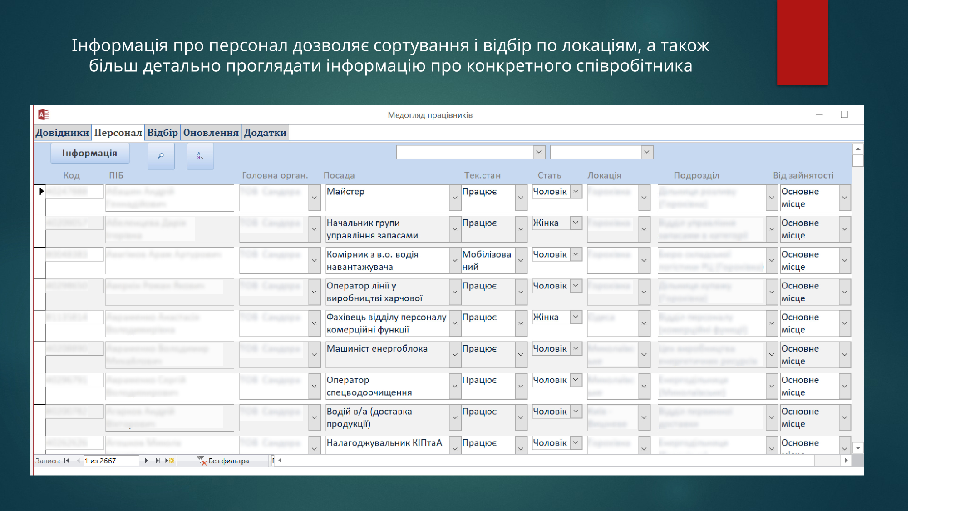The width and height of the screenshot is (980, 511).
Task: Go to next record navigation arrow
Action: click(x=146, y=461)
